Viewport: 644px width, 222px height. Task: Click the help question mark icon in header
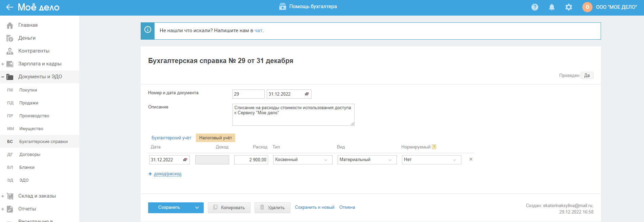(535, 7)
